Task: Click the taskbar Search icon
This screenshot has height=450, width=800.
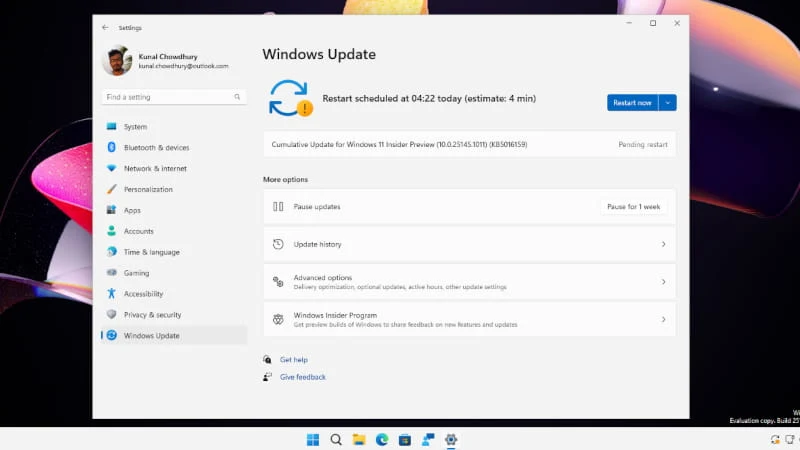Action: coord(336,439)
